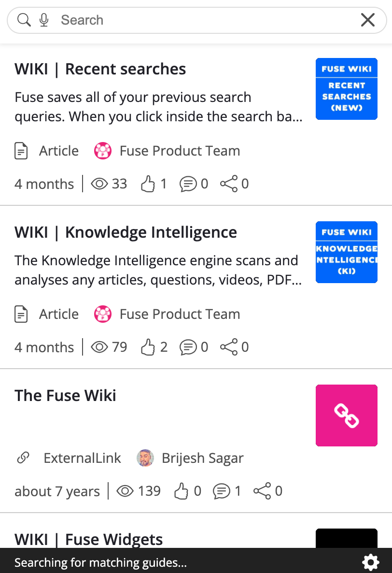Select the Knowledge Intelligence blue thumbnail
392x573 pixels.
click(x=346, y=252)
